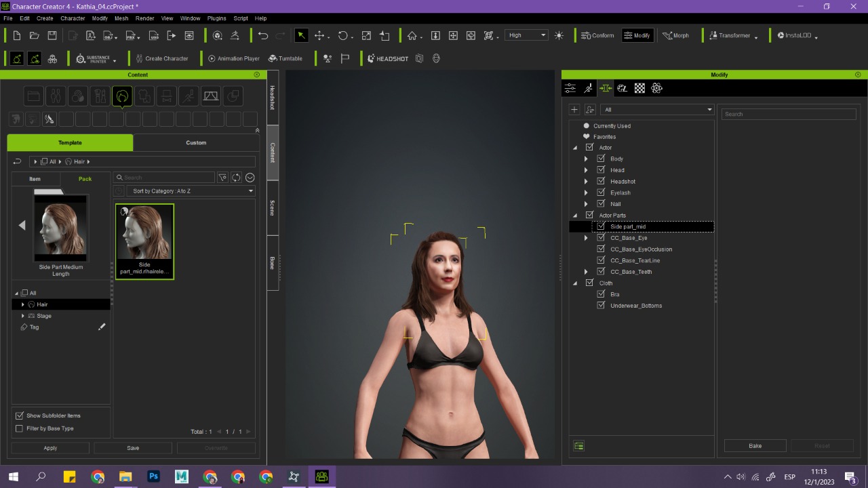Viewport: 868px width, 488px height.
Task: Click the Bake button
Action: 755,446
